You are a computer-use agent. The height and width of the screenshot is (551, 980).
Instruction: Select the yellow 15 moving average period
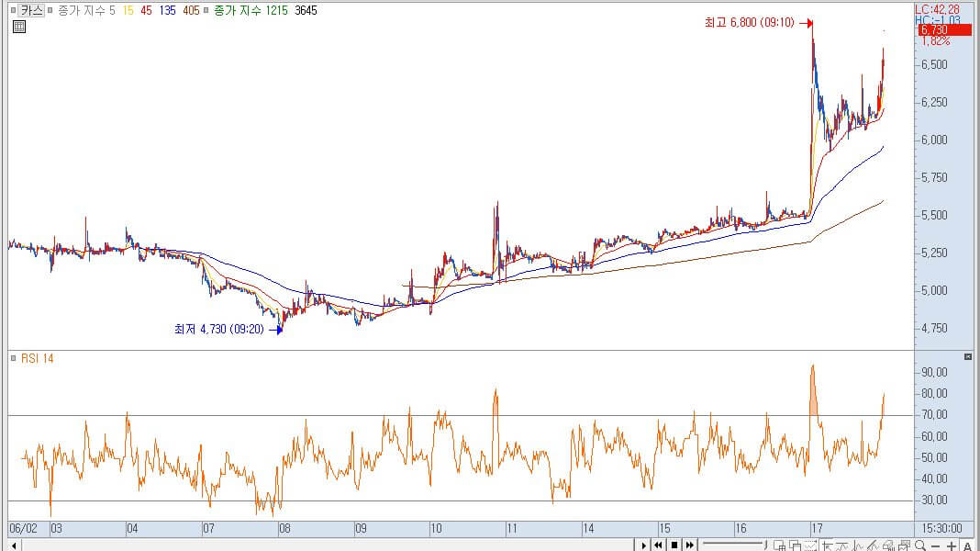(128, 11)
